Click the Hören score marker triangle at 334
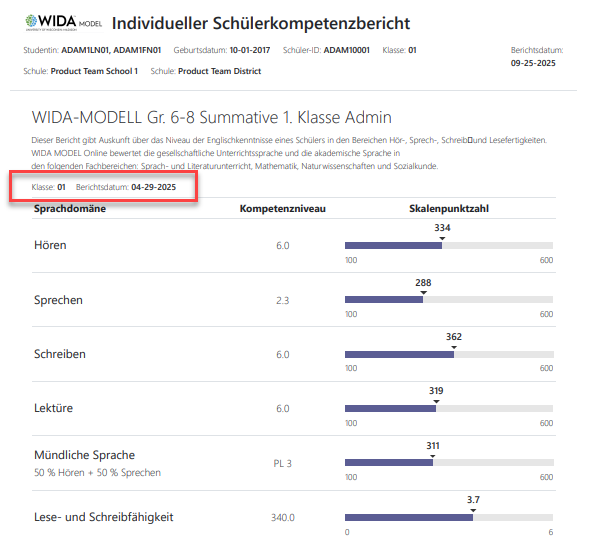594x554 pixels. pyautogui.click(x=442, y=238)
